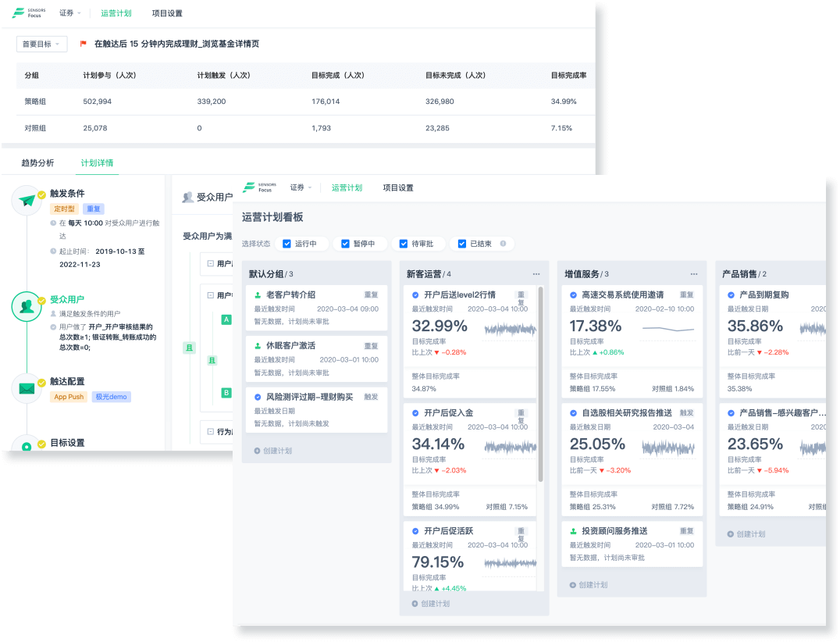
Task: Open the 首要目标 dropdown selector
Action: click(42, 45)
